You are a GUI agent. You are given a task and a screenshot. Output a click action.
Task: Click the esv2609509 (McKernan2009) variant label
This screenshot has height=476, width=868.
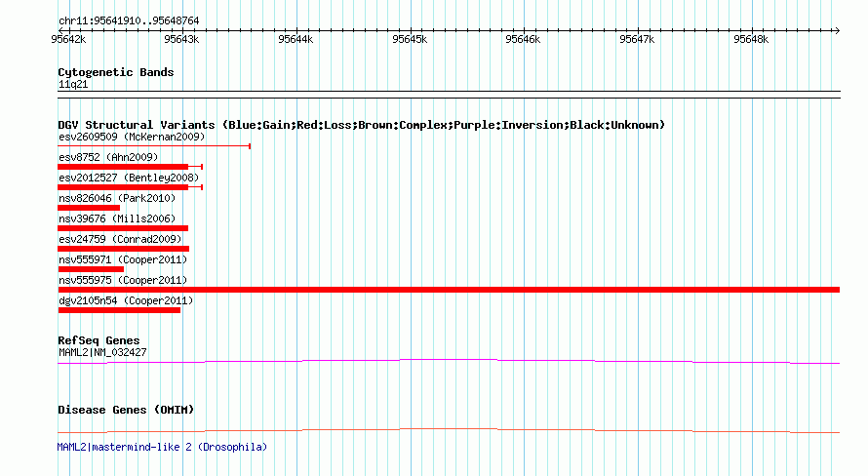132,137
